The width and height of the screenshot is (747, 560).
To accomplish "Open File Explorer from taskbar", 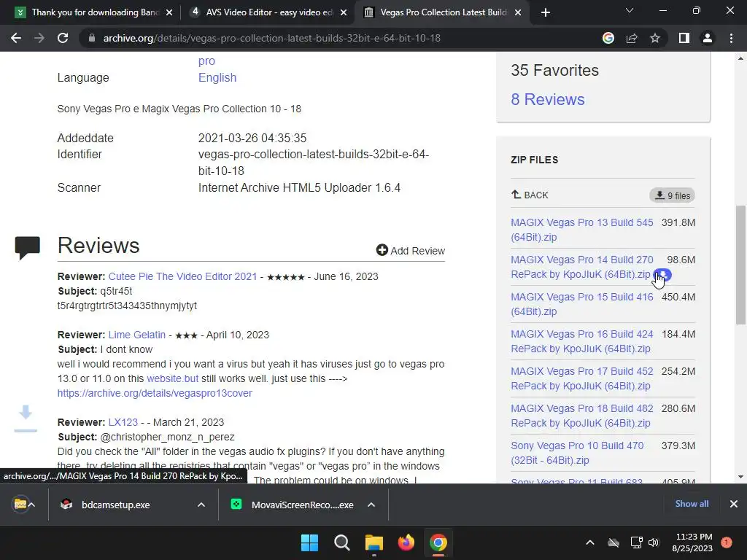I will tap(374, 542).
